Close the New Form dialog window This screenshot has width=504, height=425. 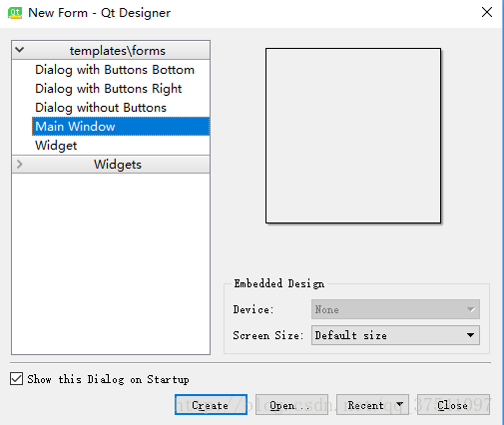click(487, 12)
